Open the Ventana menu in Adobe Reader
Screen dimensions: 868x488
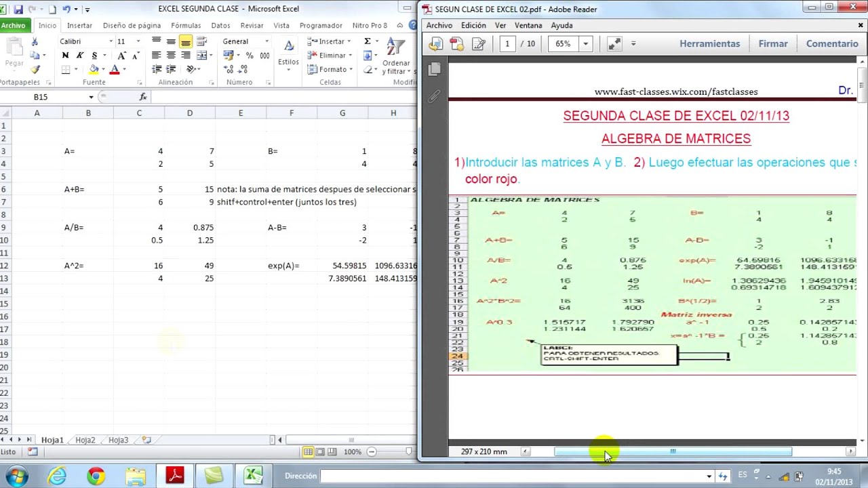point(528,26)
